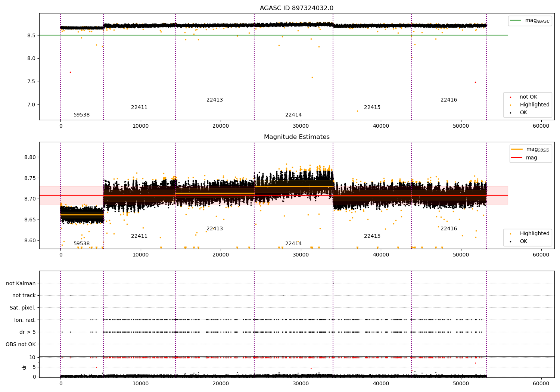Click obsid label 22414 in Magnitude Estimates panel
Viewport: 560px width, 392px height.
click(x=293, y=244)
